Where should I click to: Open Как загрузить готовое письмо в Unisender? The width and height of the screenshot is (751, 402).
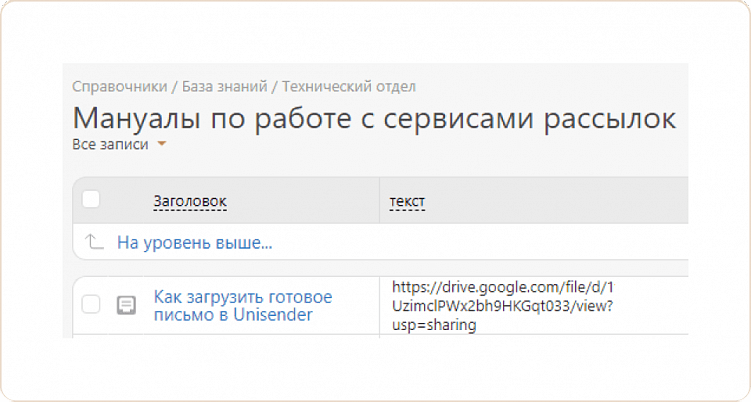[243, 306]
